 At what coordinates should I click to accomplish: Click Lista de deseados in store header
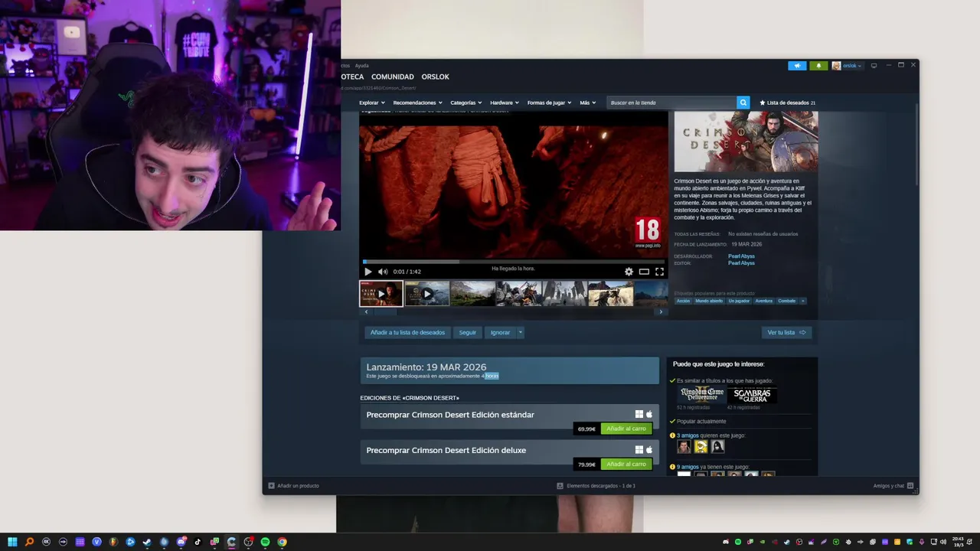coord(787,103)
